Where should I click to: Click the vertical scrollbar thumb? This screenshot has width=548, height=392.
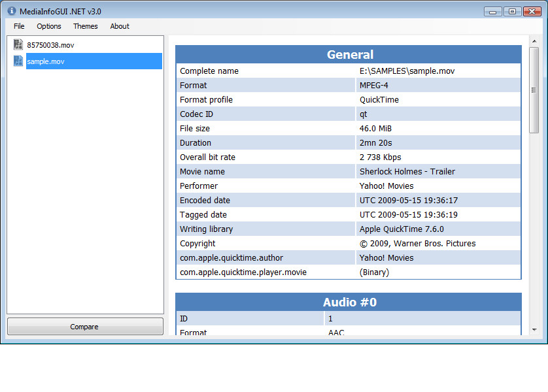tap(534, 90)
